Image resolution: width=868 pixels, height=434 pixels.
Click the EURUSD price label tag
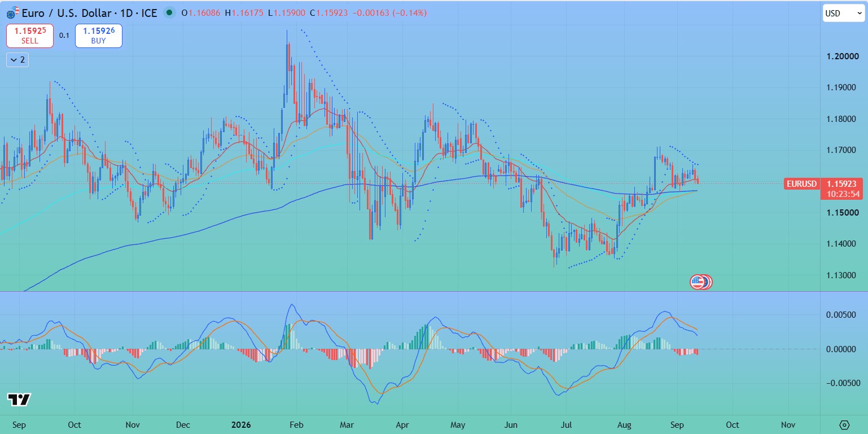pyautogui.click(x=801, y=183)
